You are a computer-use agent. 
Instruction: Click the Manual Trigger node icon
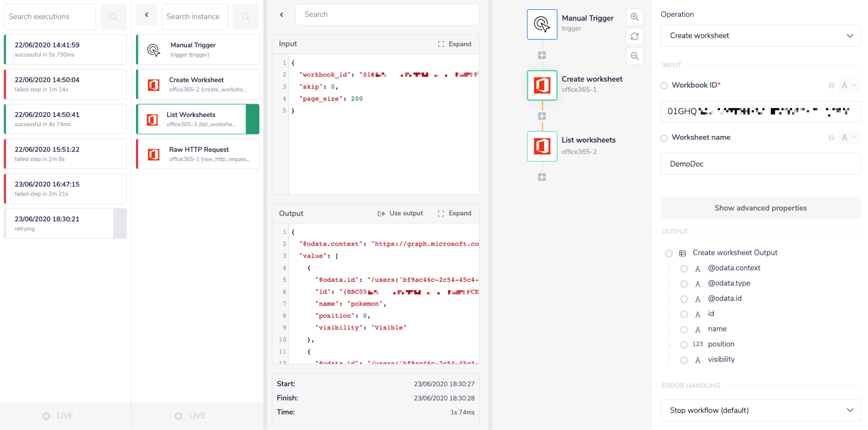pos(542,24)
